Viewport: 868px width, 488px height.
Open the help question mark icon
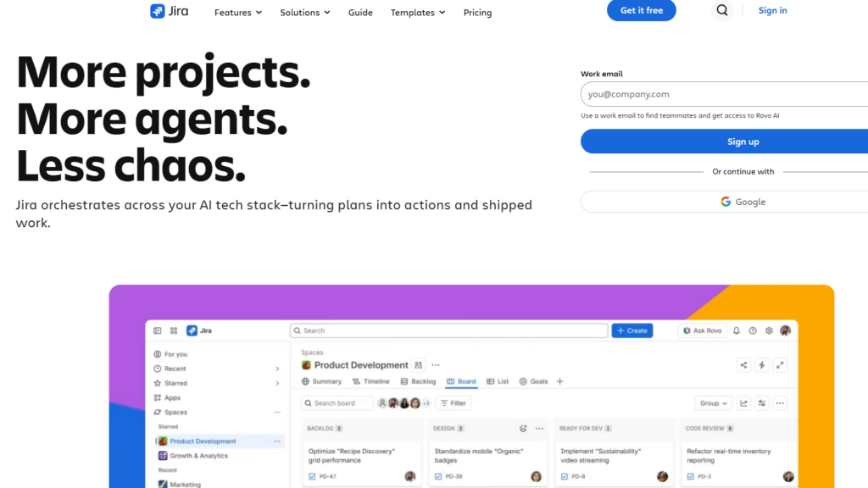753,331
